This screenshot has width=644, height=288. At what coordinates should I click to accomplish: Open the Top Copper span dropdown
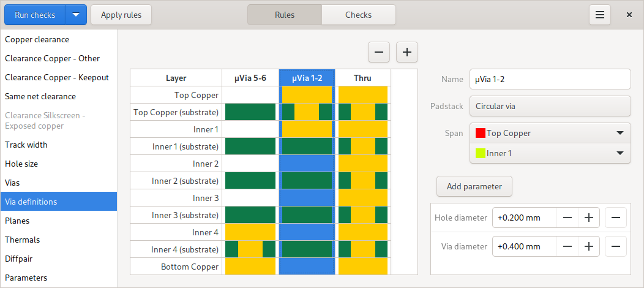tap(550, 133)
